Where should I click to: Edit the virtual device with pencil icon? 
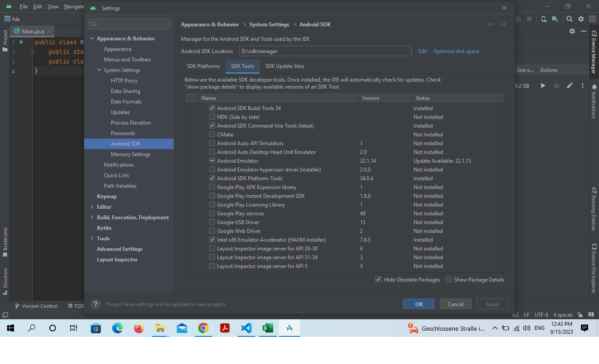click(570, 86)
